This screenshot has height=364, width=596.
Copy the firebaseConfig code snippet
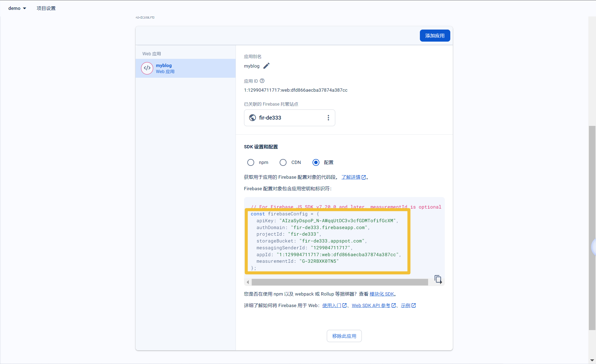coord(438,279)
